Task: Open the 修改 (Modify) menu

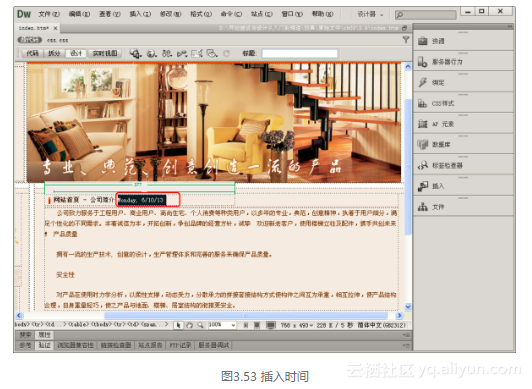Action: pyautogui.click(x=170, y=14)
